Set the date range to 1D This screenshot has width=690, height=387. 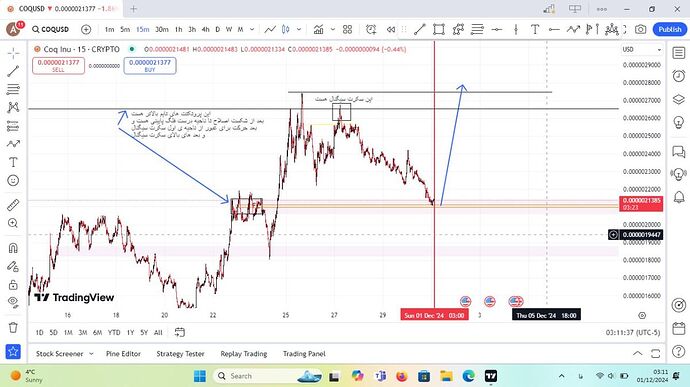click(x=39, y=332)
